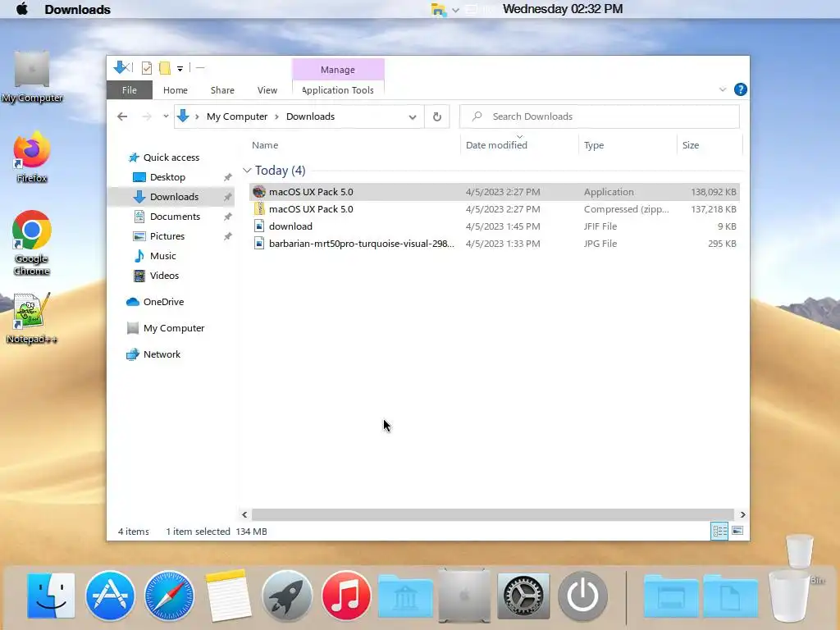The image size is (840, 630).
Task: Click the horizontal scrollbar track
Action: [x=492, y=514]
